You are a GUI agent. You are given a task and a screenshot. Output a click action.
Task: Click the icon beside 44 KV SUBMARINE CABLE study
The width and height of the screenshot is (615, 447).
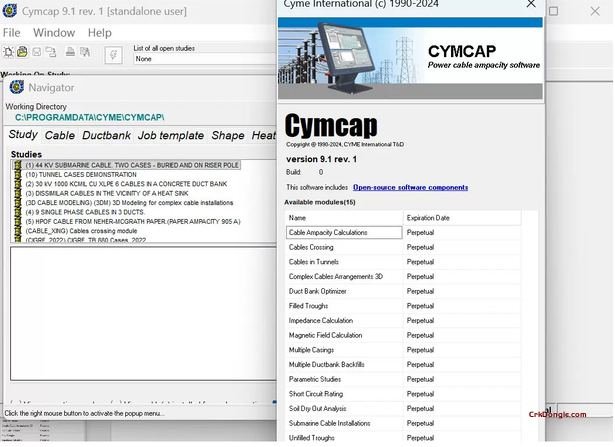(x=18, y=165)
